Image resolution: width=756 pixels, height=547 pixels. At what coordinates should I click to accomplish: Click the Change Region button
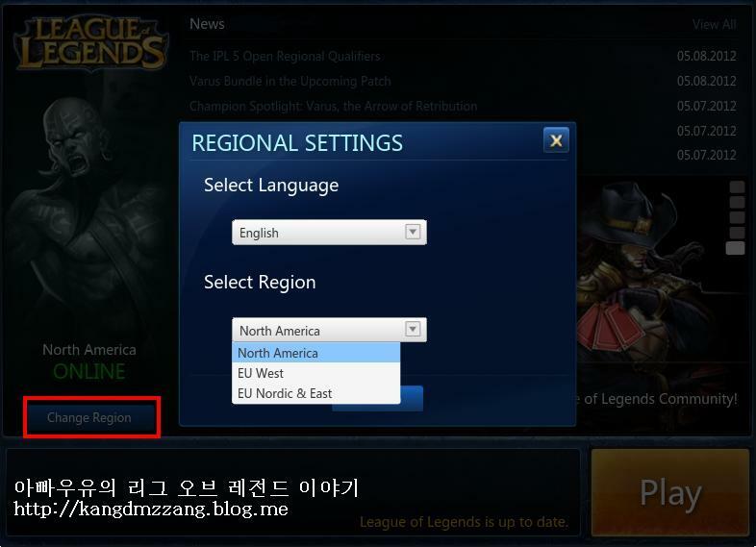click(91, 417)
